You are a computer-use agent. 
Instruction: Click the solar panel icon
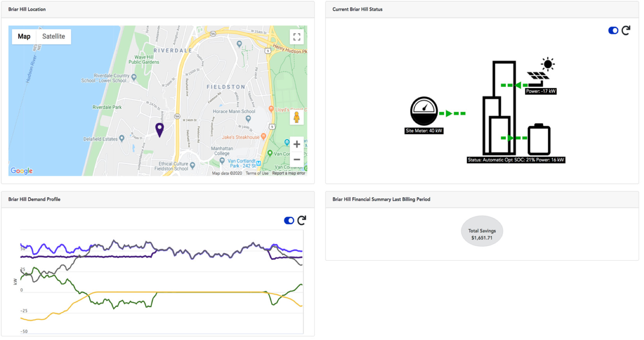click(x=538, y=76)
